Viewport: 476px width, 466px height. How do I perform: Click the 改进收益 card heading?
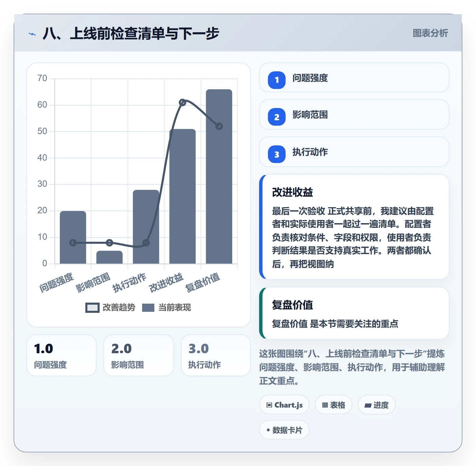tap(292, 192)
